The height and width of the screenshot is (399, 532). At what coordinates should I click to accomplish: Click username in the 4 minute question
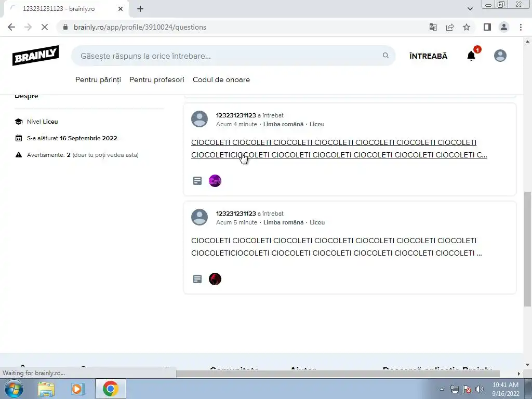(x=236, y=115)
